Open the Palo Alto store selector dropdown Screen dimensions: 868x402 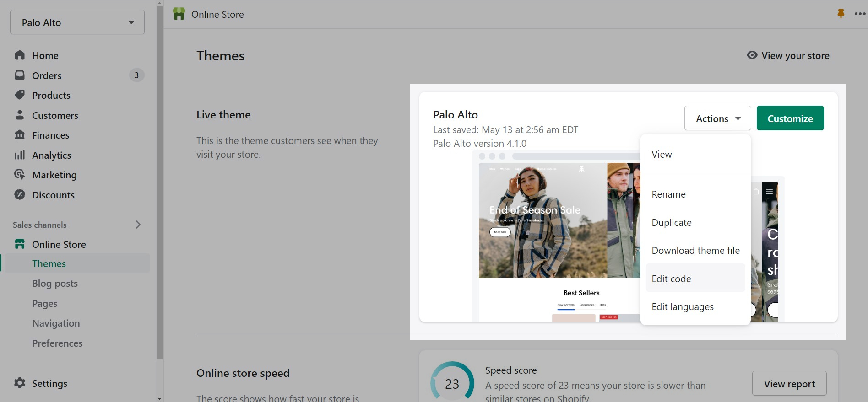(x=77, y=22)
